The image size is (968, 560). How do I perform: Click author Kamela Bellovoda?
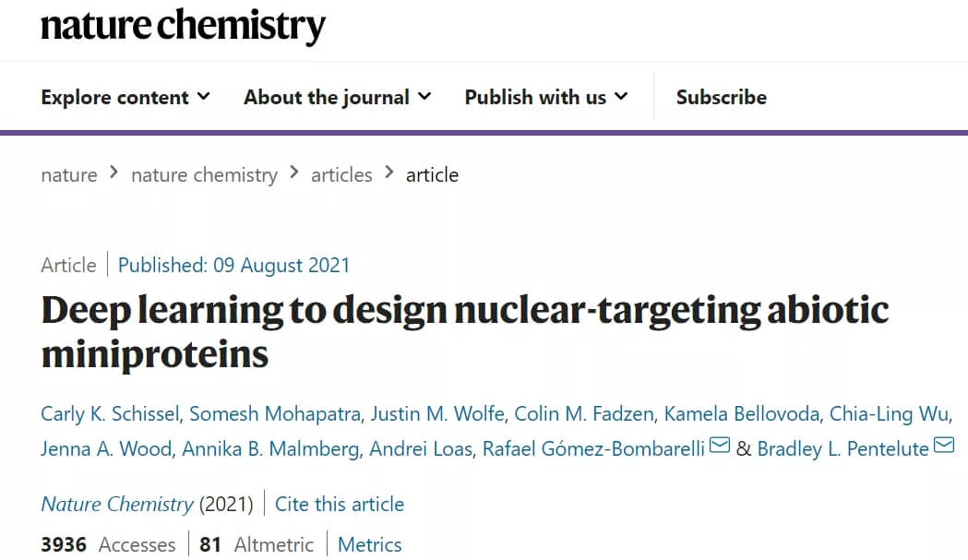click(741, 413)
